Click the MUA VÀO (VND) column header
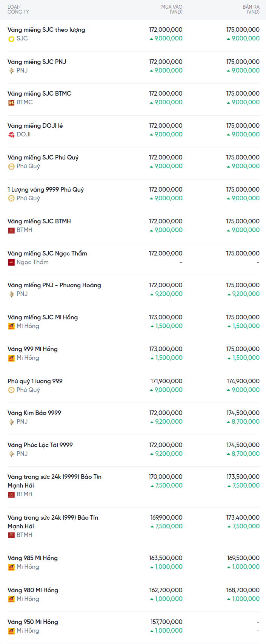Image resolution: width=266 pixels, height=644 pixels. (x=172, y=9)
